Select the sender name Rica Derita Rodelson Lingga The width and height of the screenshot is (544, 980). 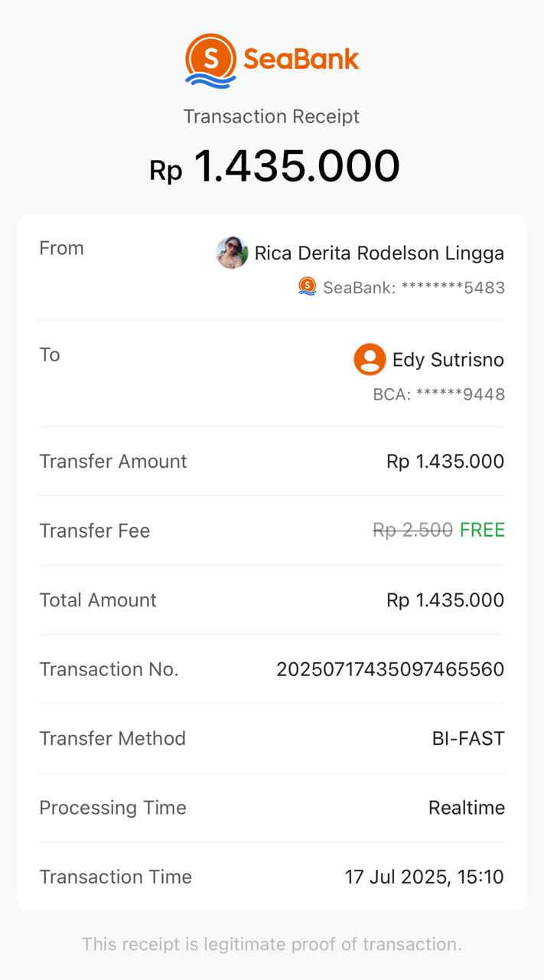pos(379,253)
